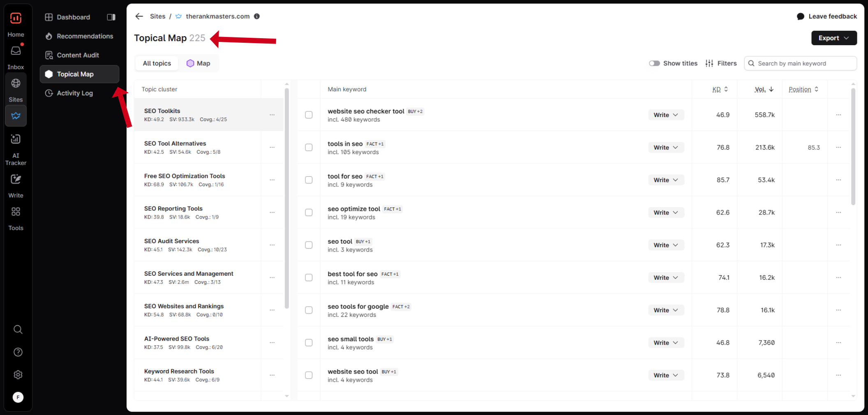
Task: Open Write dropdown for tool for seo
Action: point(666,180)
